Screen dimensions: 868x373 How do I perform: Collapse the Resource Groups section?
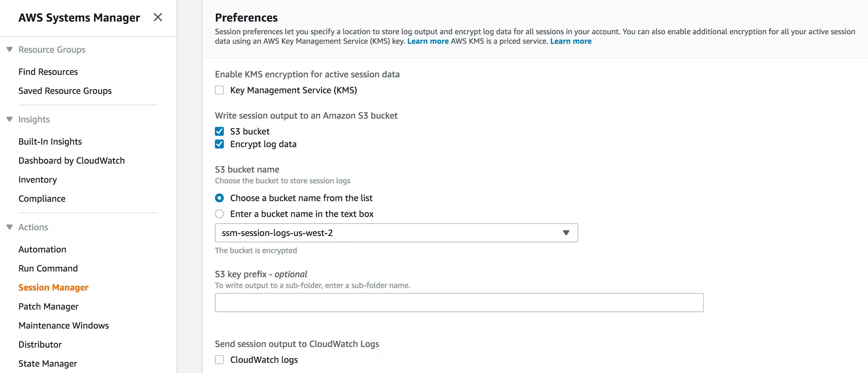[x=10, y=49]
